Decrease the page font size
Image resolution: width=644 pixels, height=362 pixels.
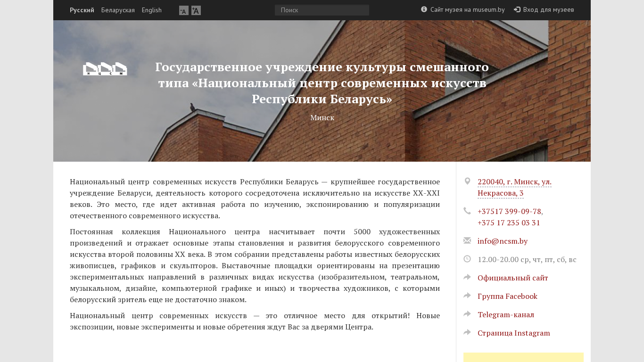(x=184, y=10)
